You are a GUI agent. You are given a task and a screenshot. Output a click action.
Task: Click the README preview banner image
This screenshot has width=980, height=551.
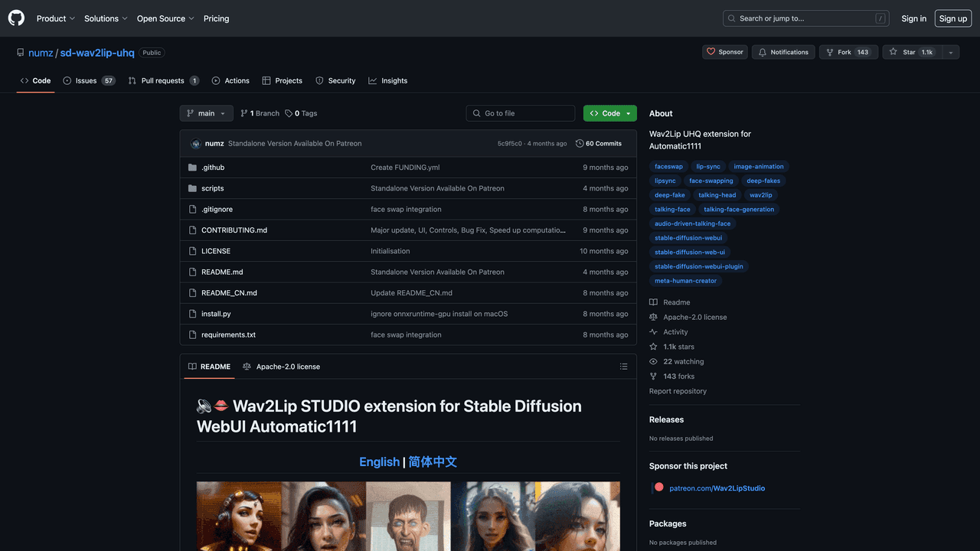(x=408, y=516)
